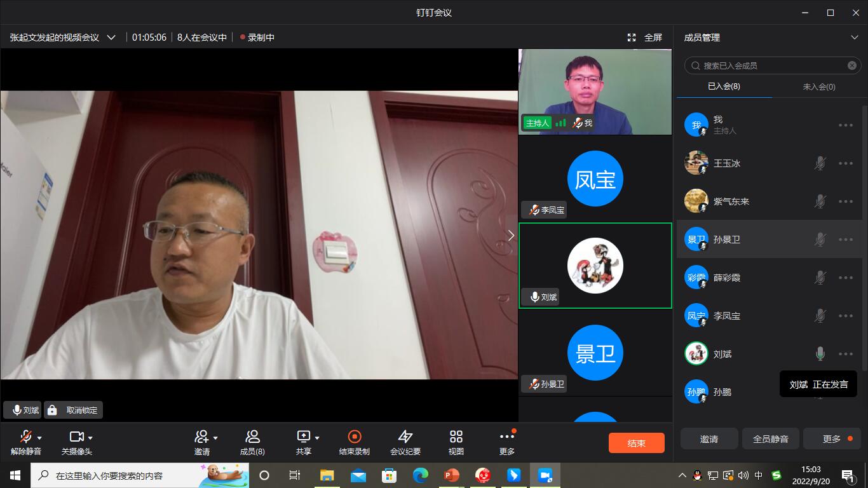This screenshot has width=868, height=488.
Task: Collapse the video tile strip arrow
Action: (511, 236)
